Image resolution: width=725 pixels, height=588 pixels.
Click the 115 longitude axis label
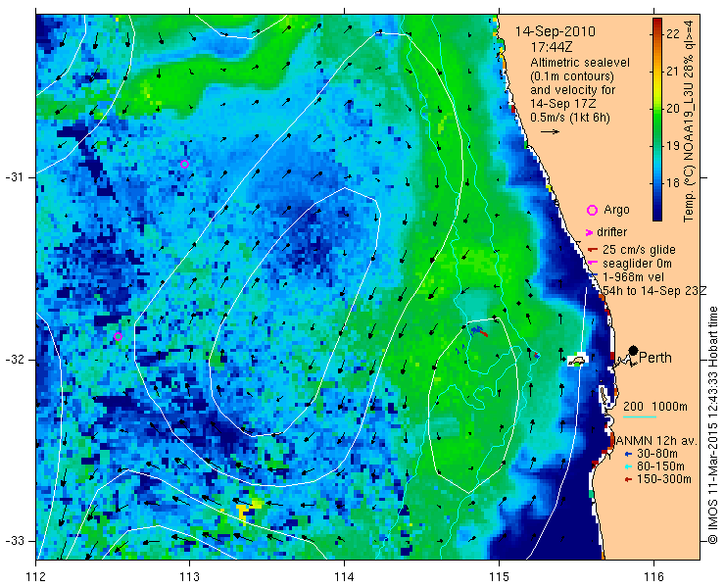point(499,577)
